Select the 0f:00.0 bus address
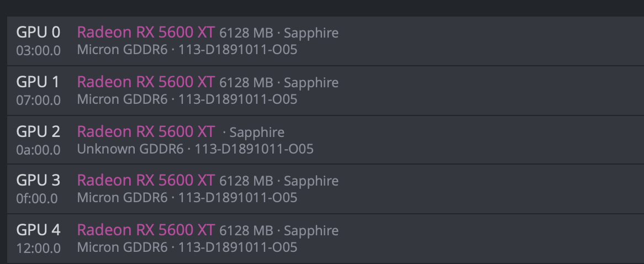 click(x=37, y=198)
